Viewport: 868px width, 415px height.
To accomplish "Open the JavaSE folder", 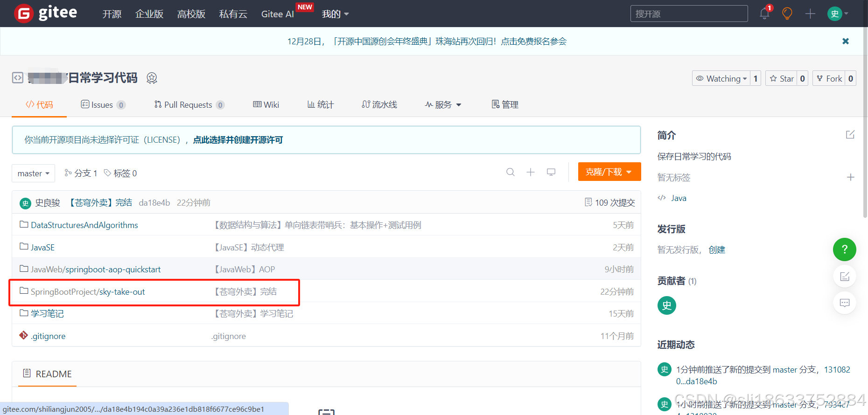I will [x=42, y=247].
